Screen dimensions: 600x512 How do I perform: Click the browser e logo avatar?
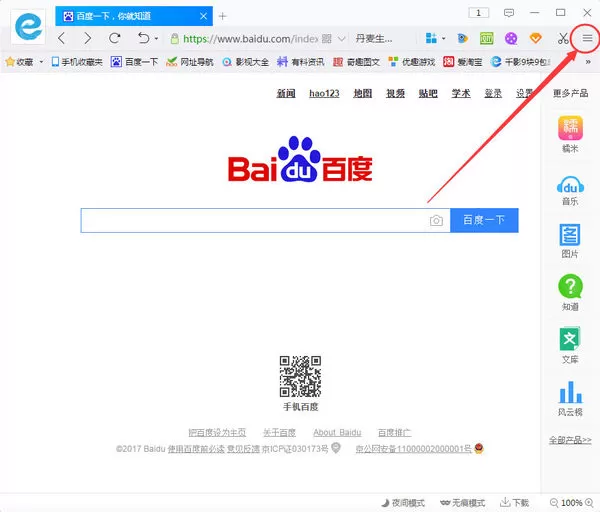pyautogui.click(x=28, y=26)
